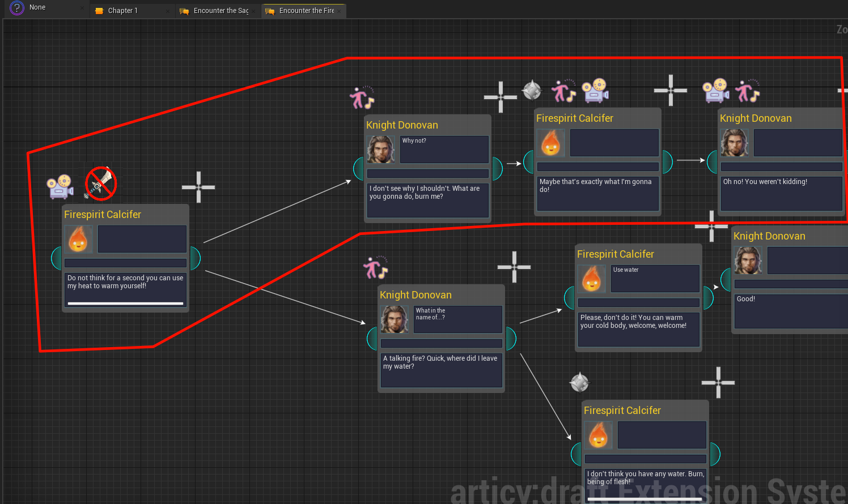Click the flame portrait in 'Do not think for a second' node
This screenshot has height=504, width=848.
79,239
